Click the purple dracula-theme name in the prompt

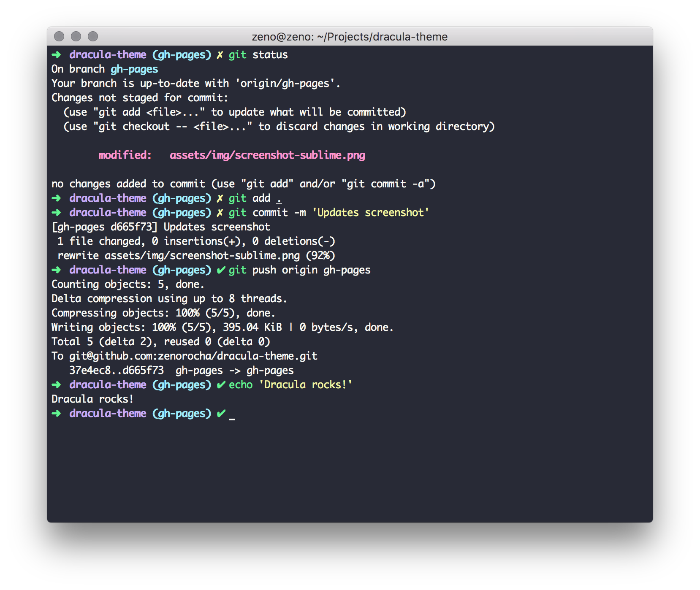pyautogui.click(x=108, y=54)
